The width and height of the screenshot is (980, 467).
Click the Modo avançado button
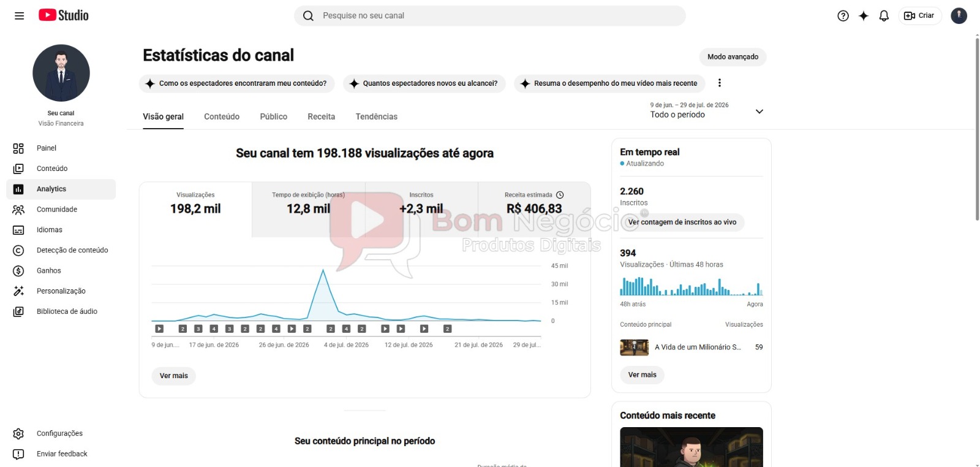733,57
